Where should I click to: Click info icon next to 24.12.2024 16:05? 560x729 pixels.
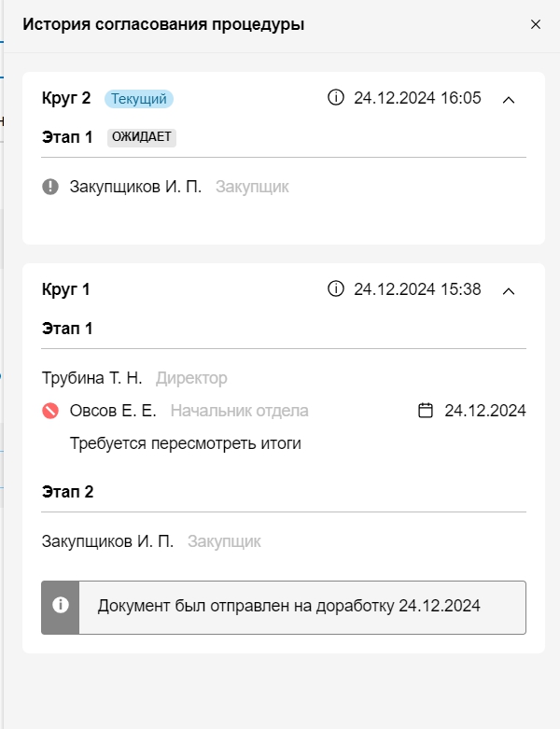pos(336,98)
